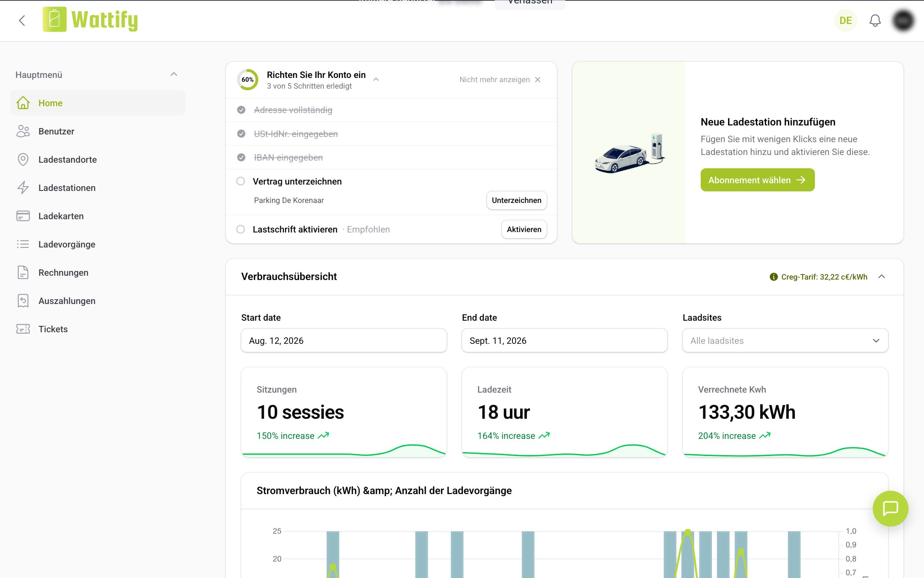Click the Empfohlen label

point(368,229)
